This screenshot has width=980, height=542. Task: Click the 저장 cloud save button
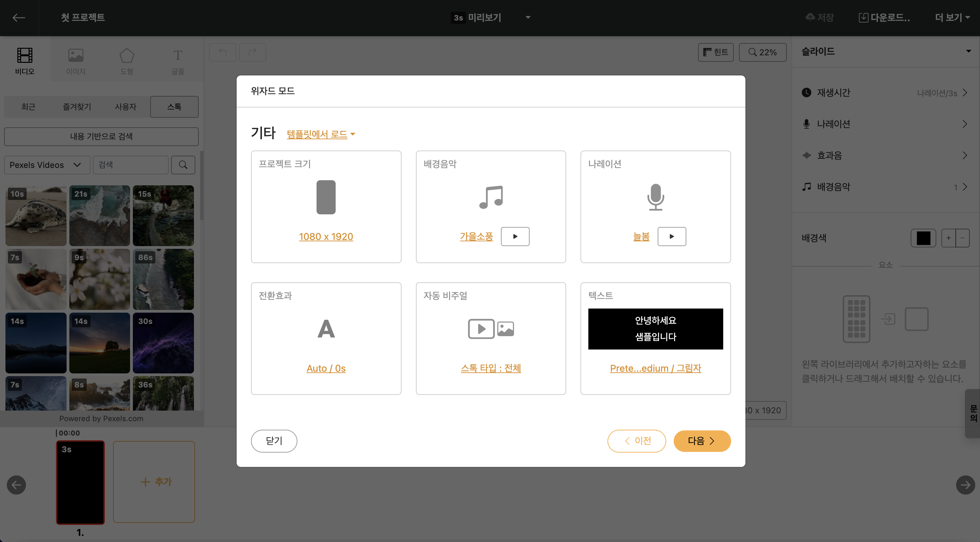point(819,17)
